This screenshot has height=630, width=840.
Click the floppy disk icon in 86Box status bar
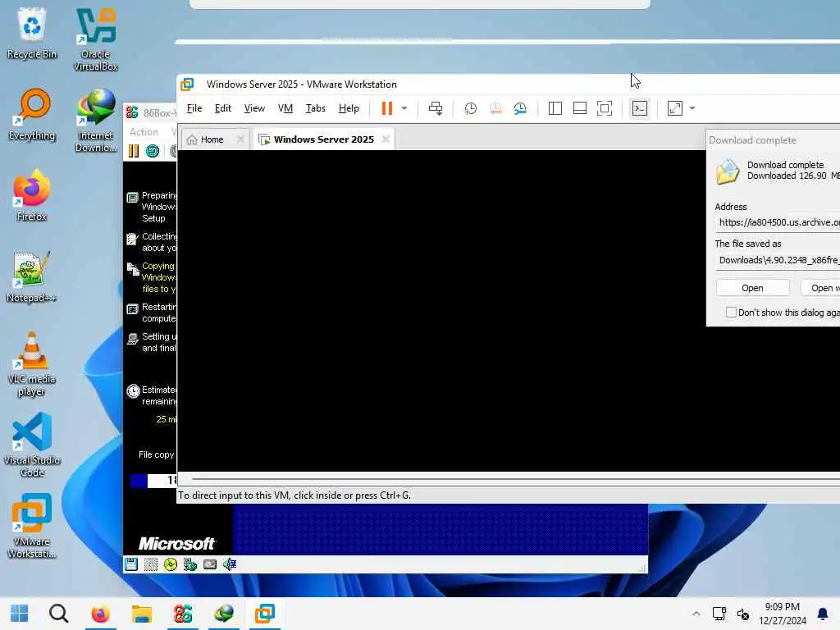(131, 564)
